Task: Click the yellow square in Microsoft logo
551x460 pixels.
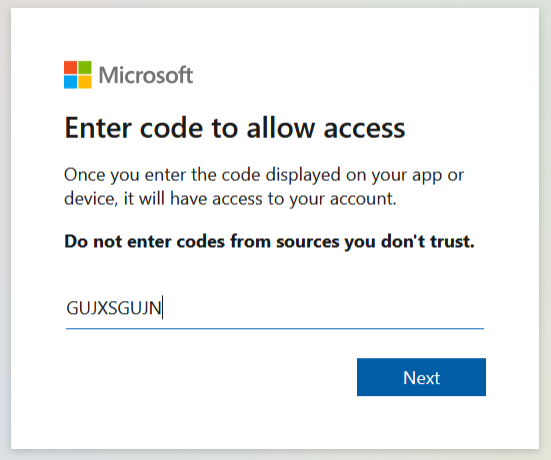Action: tap(85, 82)
